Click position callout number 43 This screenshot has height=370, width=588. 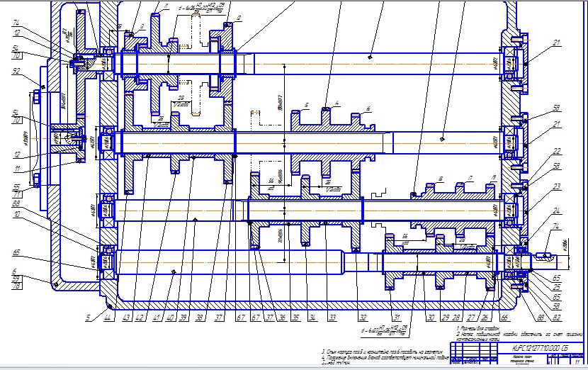(126, 318)
